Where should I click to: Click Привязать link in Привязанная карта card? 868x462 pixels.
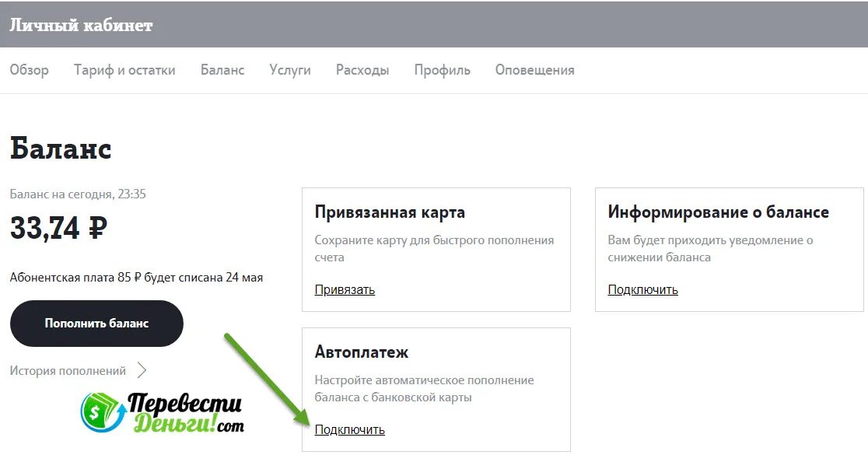point(345,290)
